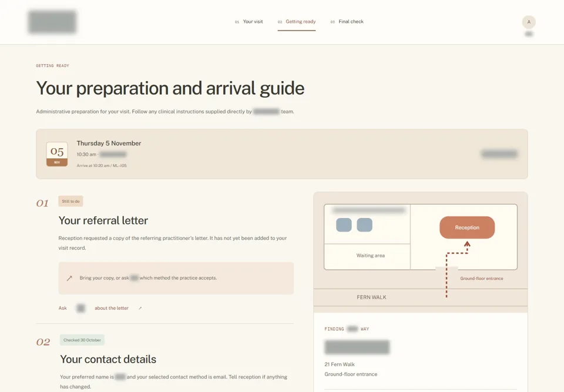
Task: Click the FERN WALK street label
Action: pyautogui.click(x=371, y=297)
